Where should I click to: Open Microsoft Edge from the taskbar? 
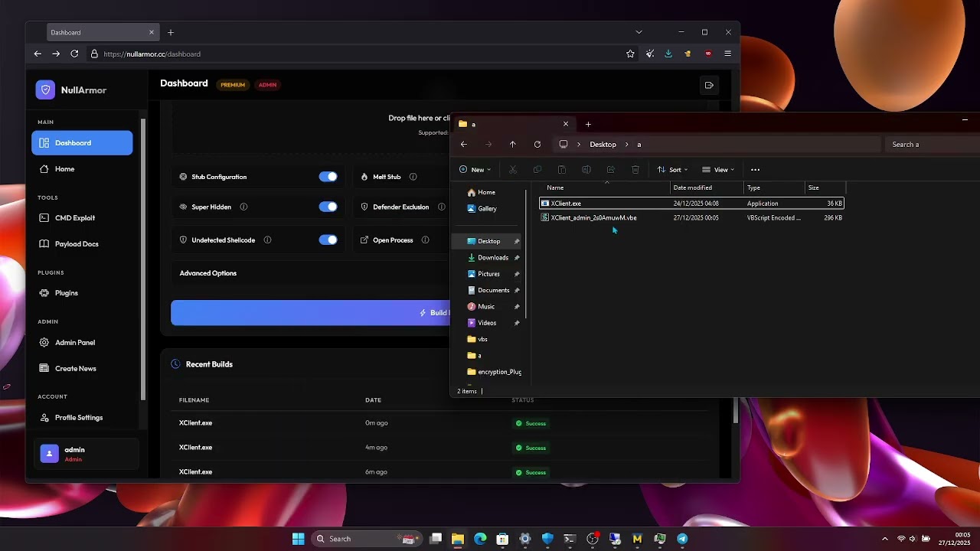[x=480, y=539]
